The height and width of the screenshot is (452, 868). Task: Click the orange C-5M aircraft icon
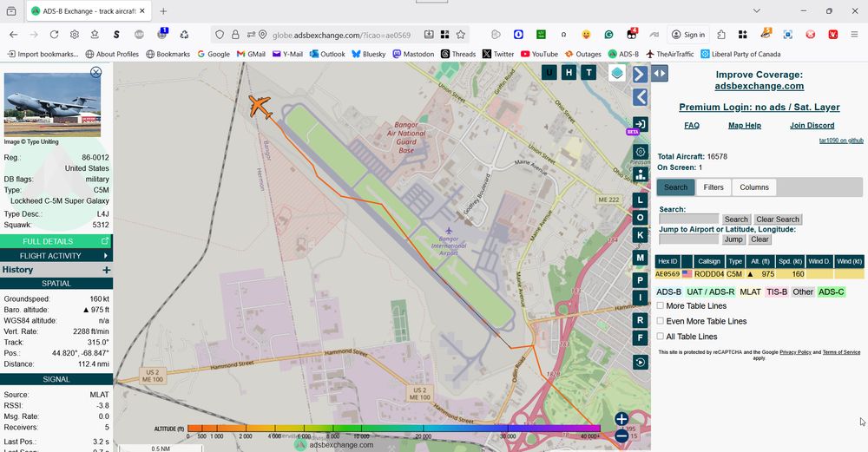[260, 108]
